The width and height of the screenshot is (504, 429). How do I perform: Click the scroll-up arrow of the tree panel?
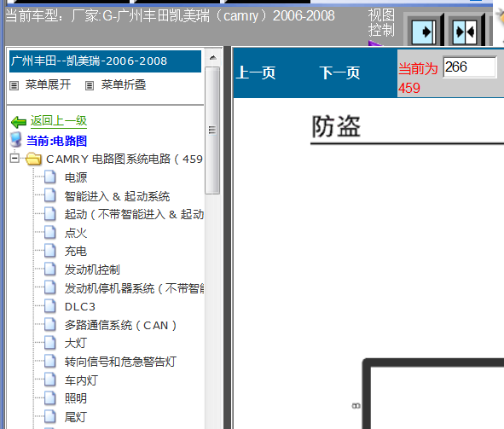(x=212, y=58)
